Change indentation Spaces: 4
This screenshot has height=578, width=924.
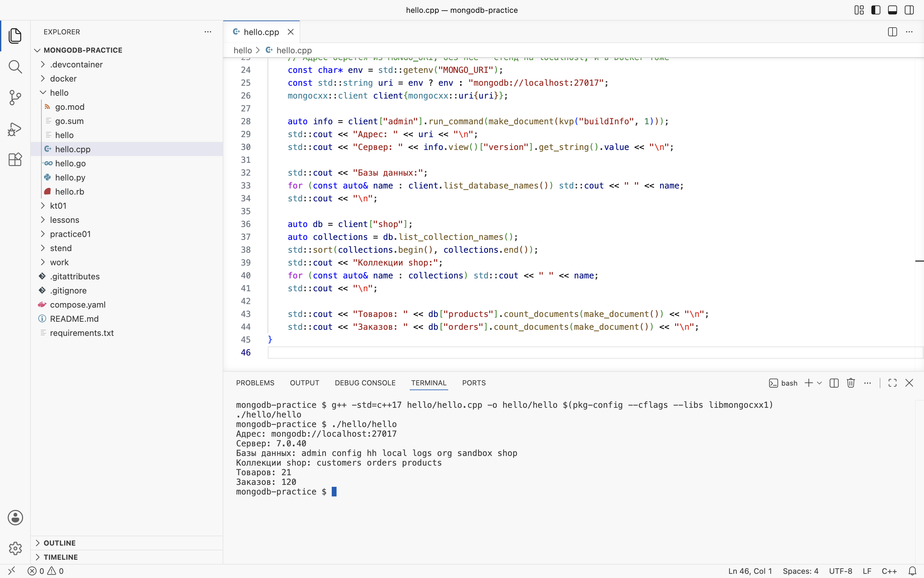801,571
